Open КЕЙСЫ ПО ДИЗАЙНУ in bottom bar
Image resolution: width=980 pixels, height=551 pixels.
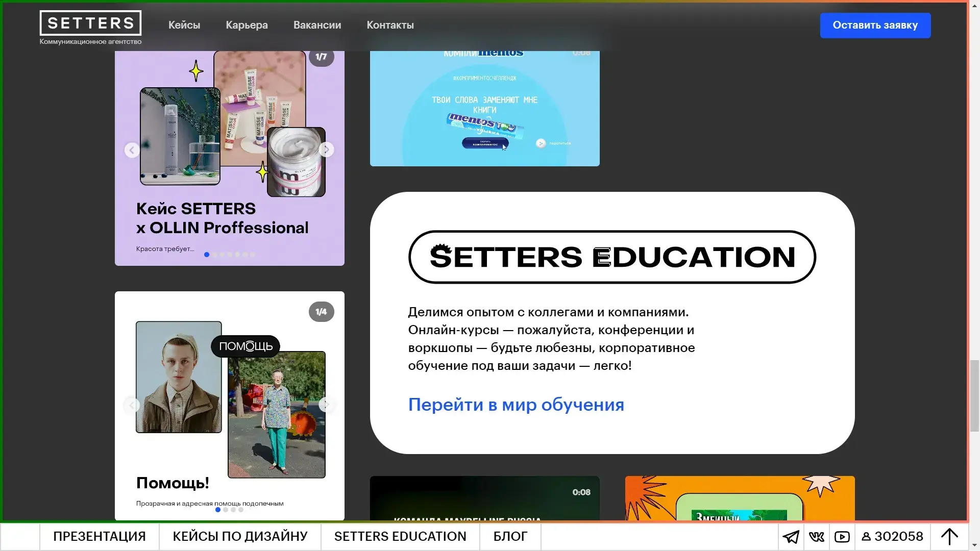pyautogui.click(x=240, y=537)
